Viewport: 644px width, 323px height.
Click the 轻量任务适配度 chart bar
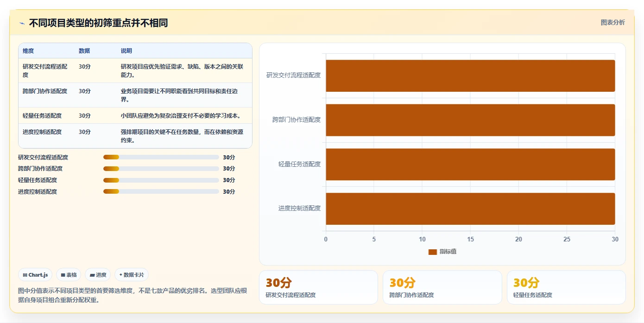470,165
